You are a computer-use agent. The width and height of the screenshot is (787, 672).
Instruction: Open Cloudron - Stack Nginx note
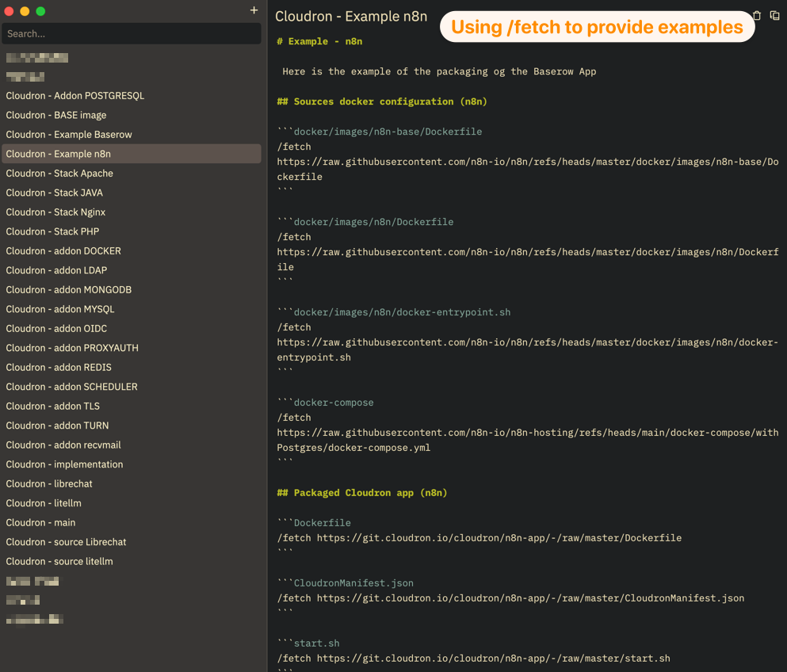[132, 212]
